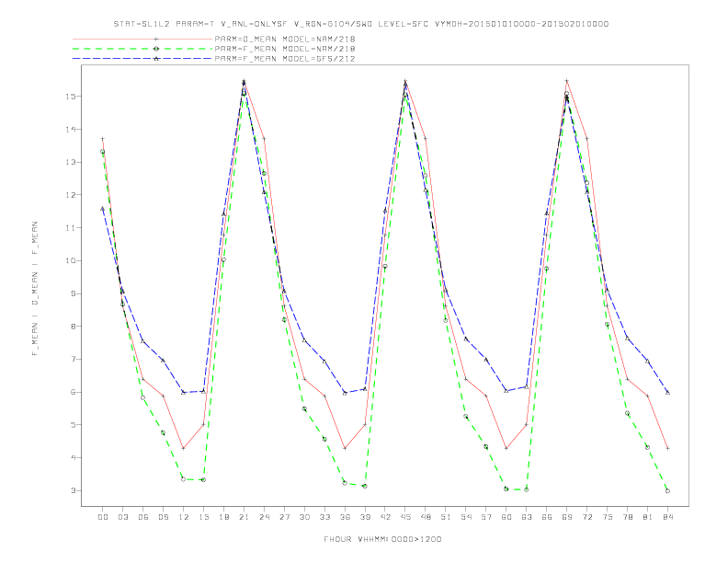Image resolution: width=728 pixels, height=563 pixels.
Task: Click x-axis forecast hour label 15
Action: coord(203,517)
